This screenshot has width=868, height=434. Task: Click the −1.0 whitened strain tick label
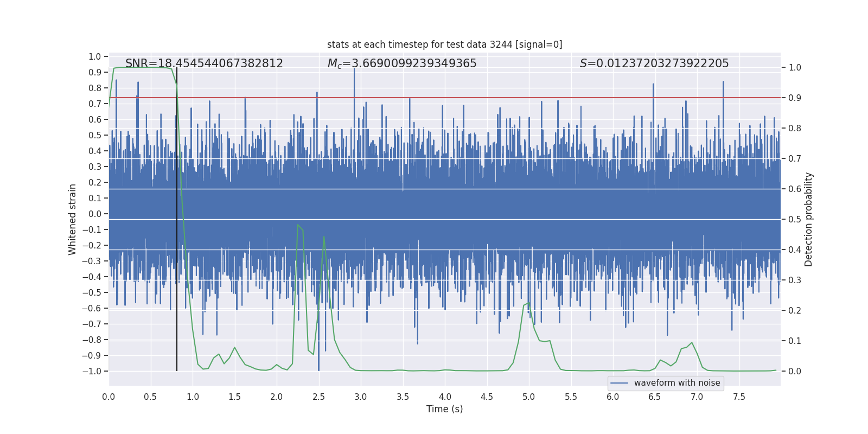(92, 371)
